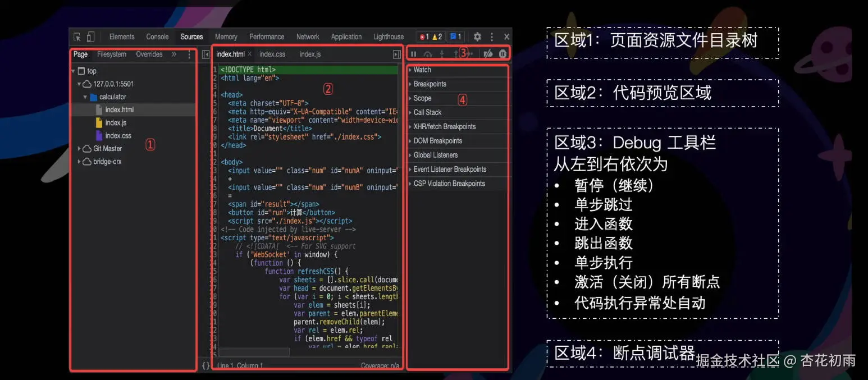Toggle the device toolbar icon
This screenshot has width=868, height=380.
click(x=90, y=37)
